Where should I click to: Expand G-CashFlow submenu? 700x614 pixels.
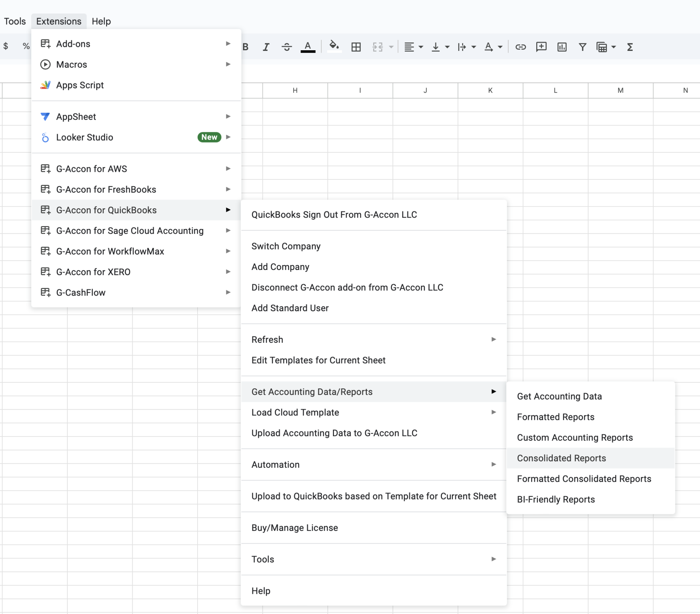[136, 292]
